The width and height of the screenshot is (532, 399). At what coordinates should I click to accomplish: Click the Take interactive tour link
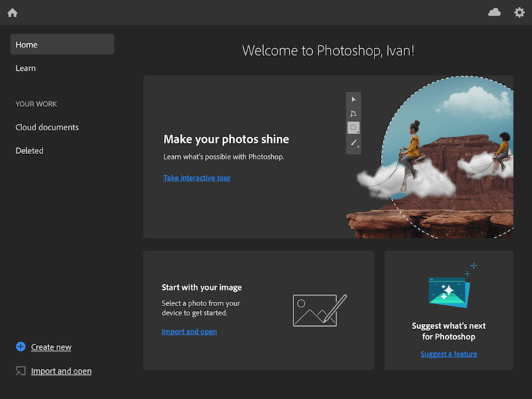196,178
